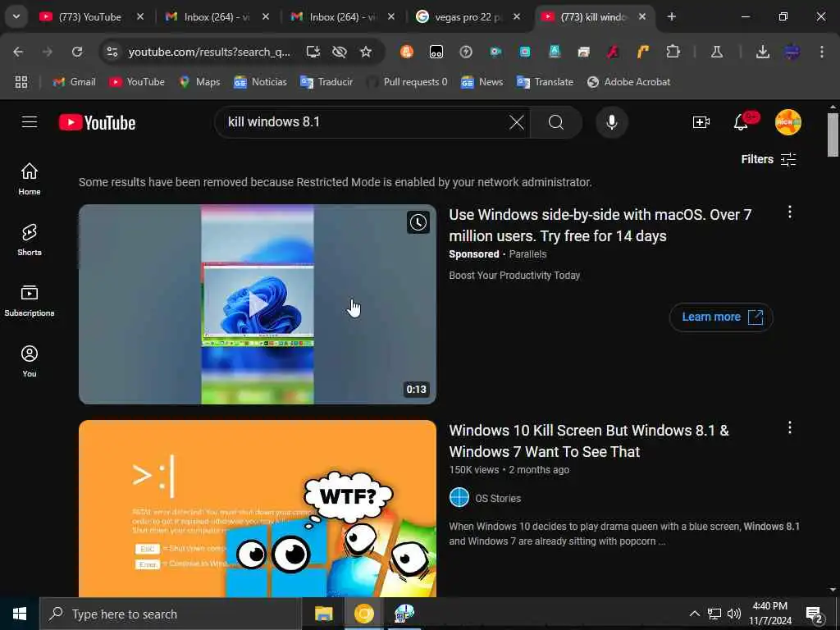Image resolution: width=840 pixels, height=630 pixels.
Task: Open the Windows 10 Kill Screen thumbnail
Action: pos(258,509)
